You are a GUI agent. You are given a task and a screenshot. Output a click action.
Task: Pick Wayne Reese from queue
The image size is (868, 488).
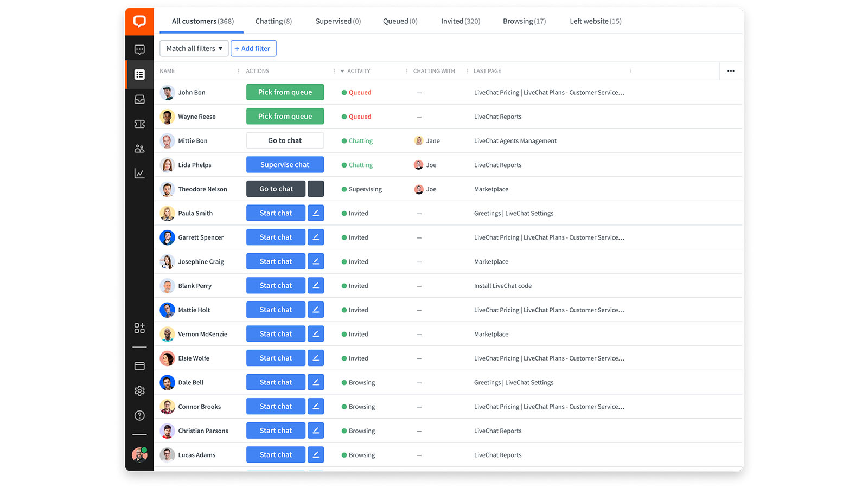tap(285, 116)
